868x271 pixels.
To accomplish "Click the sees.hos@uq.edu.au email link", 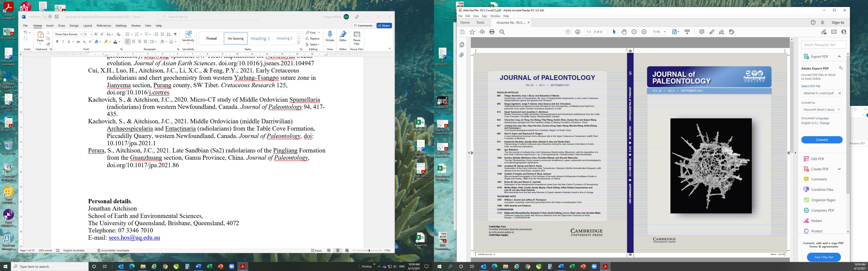I will click(x=134, y=238).
